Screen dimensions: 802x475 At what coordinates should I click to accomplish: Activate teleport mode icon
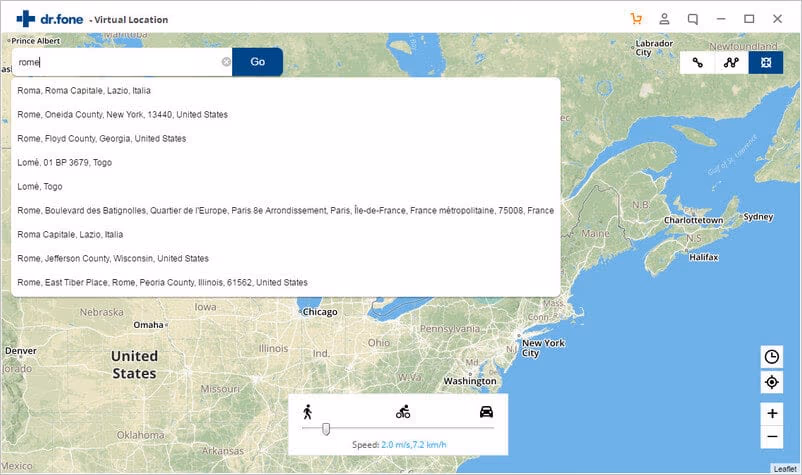pyautogui.click(x=766, y=62)
